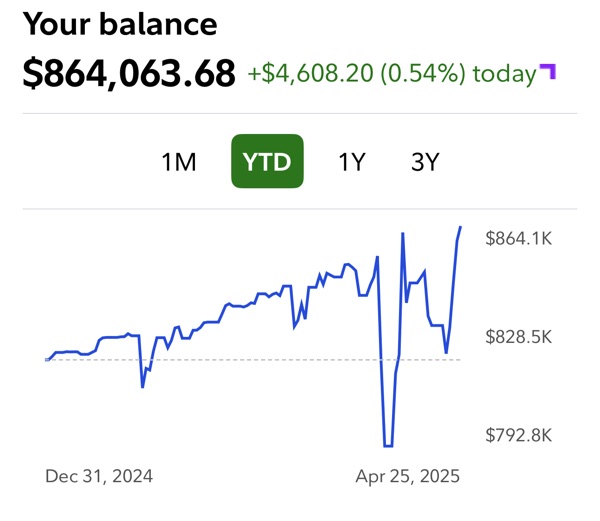The height and width of the screenshot is (521, 600).
Task: Click the rightmost end point of the balance line
Action: (x=461, y=228)
